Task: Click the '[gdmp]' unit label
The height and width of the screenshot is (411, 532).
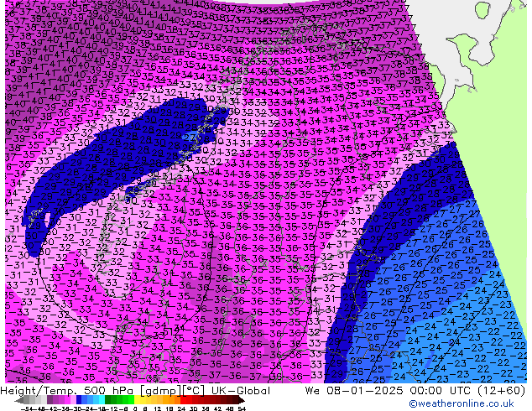Action: [160, 391]
